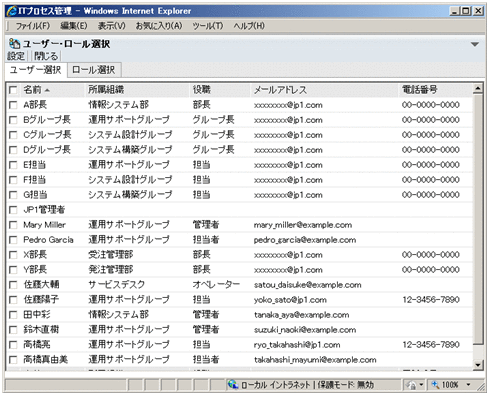Click the name 高橋亮 in the list
Screen dimensions: 491x397
tap(37, 345)
